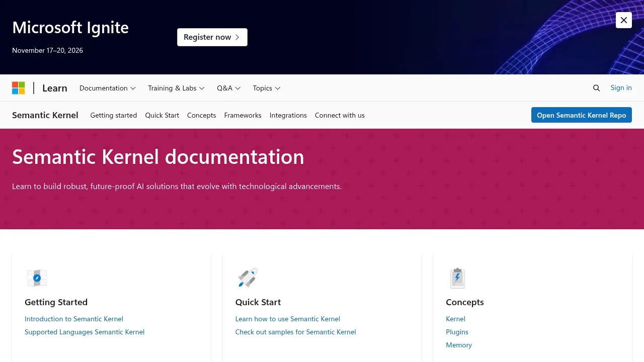The image size is (644, 362).
Task: Open Connect with us nav item
Action: tap(340, 115)
